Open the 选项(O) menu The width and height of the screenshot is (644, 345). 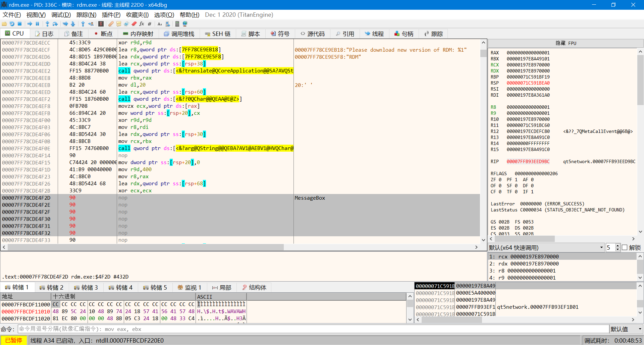click(164, 15)
